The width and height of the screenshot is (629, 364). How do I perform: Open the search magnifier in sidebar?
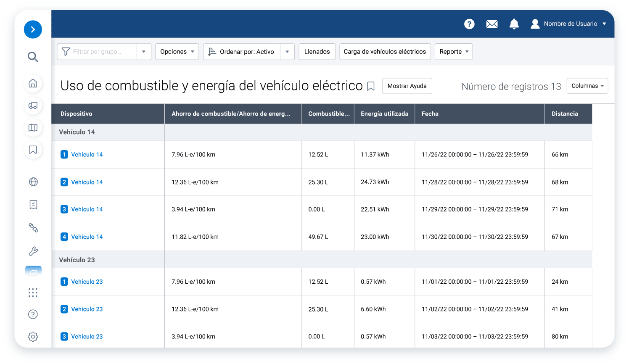pos(33,57)
